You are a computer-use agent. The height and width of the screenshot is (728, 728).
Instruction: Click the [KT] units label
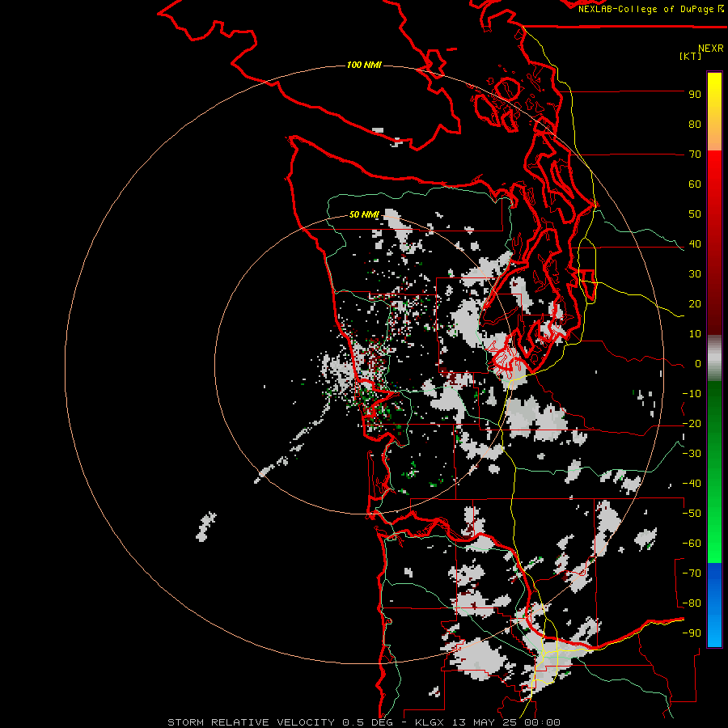pos(691,56)
